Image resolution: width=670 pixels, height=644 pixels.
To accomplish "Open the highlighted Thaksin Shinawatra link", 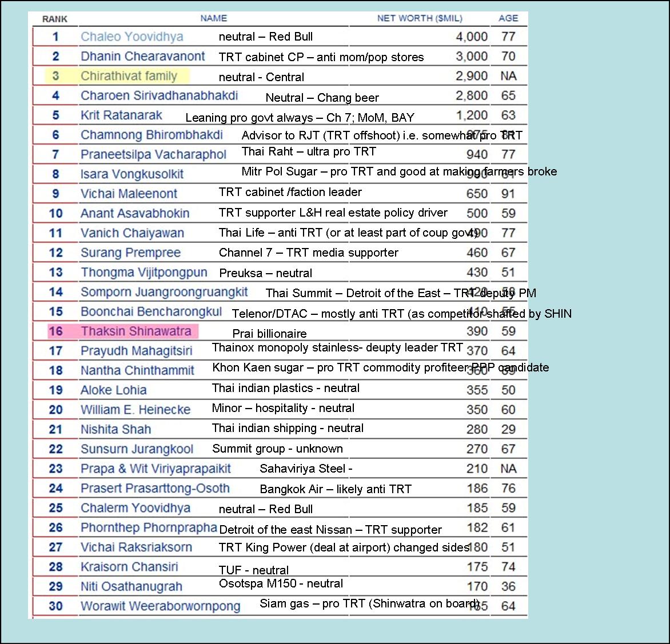I will coord(136,331).
